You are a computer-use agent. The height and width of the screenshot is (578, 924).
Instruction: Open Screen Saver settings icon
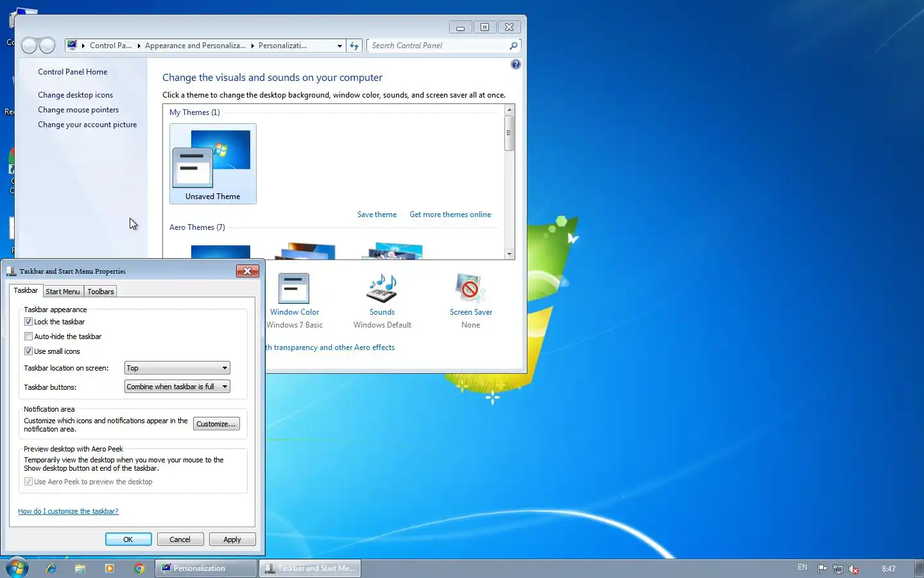click(470, 288)
